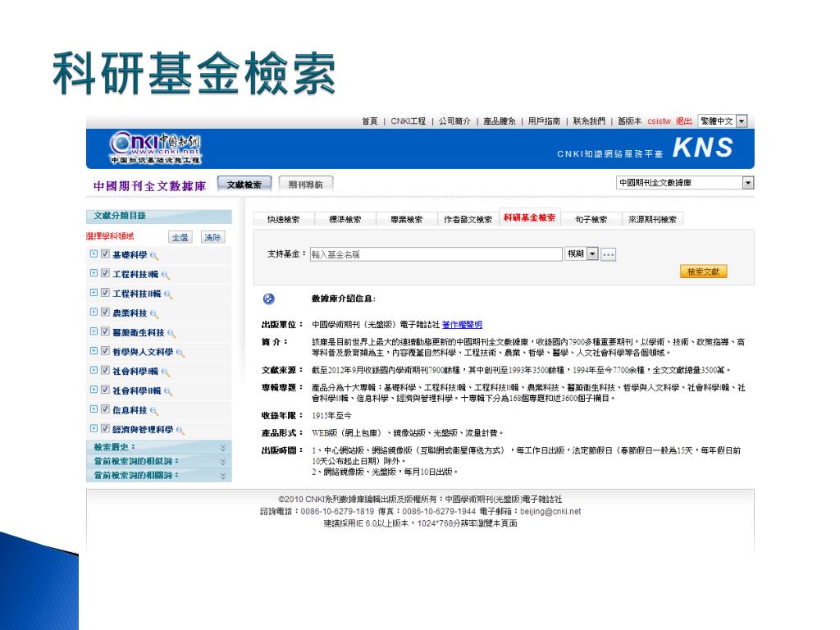Toggle 信息科技 checkbox
Screen dimensions: 840x630
tap(105, 409)
